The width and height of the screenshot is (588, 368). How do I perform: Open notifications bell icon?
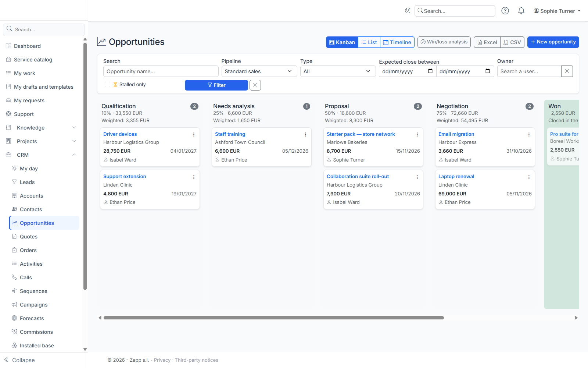click(x=521, y=11)
